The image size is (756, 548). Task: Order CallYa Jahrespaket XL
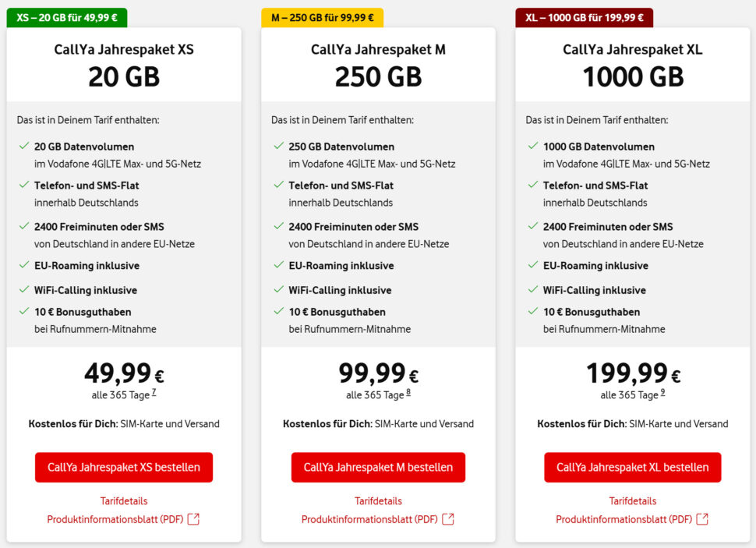632,467
